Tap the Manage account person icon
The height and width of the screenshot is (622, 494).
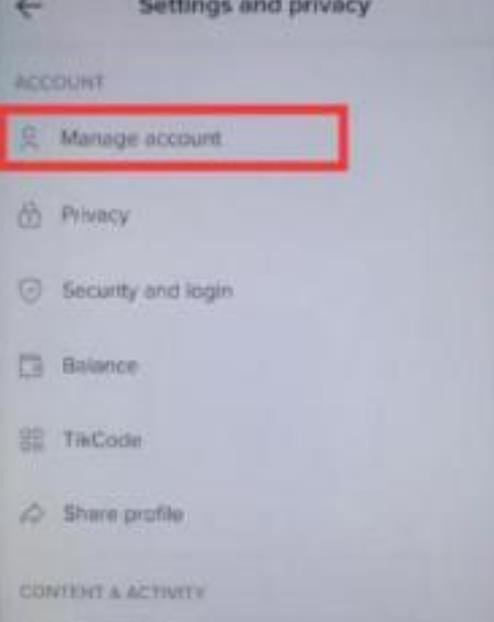[30, 138]
